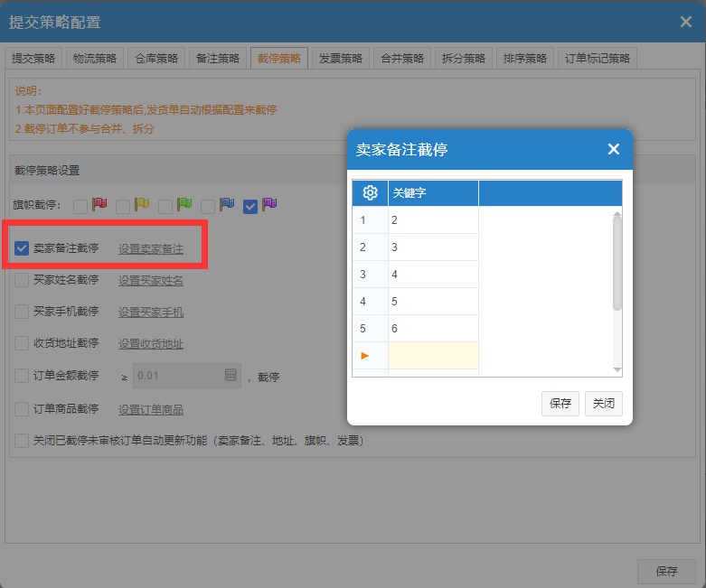The width and height of the screenshot is (706, 588).
Task: Check the 订单商品截停 checkbox
Action: click(22, 409)
